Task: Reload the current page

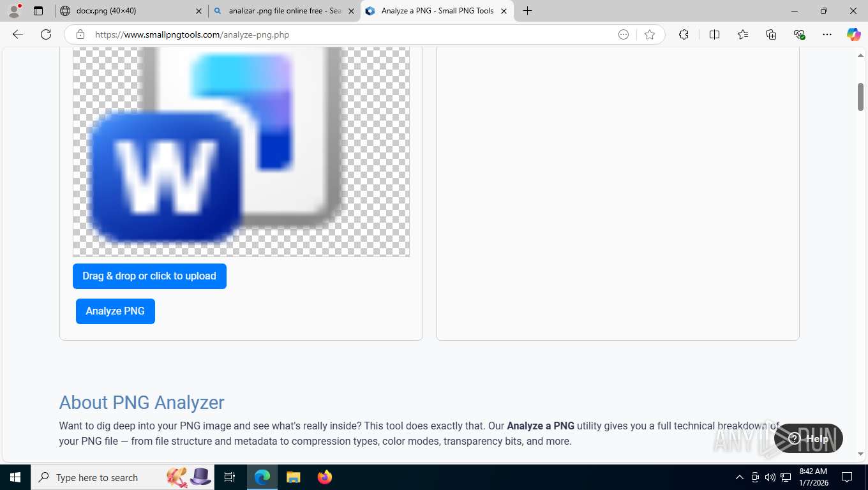Action: point(46,34)
